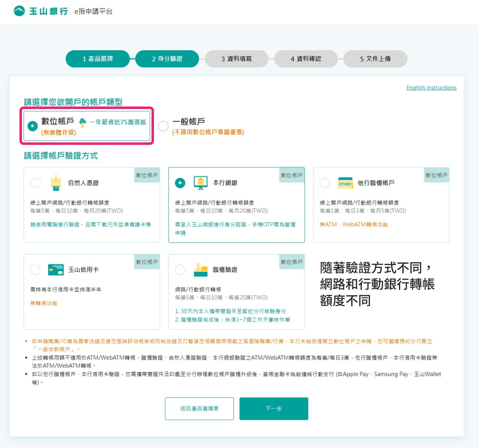
Task: Click the counter verification person icon
Action: (x=200, y=269)
